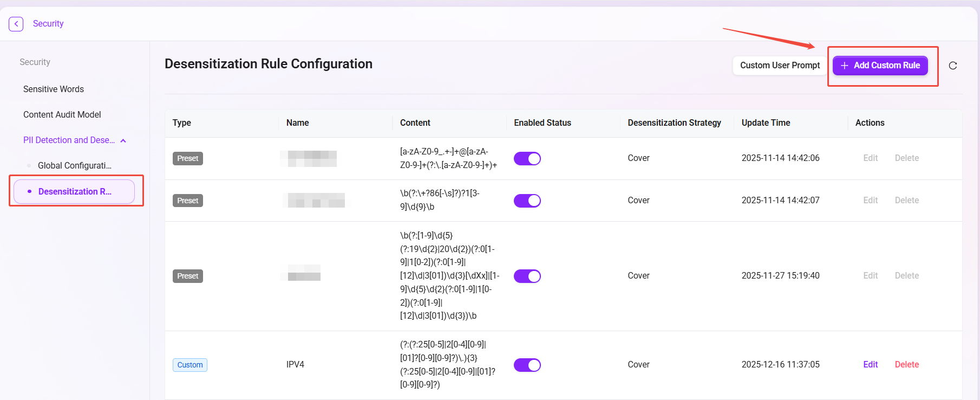Open Sensitive Words in the sidebar
Image resolution: width=980 pixels, height=400 pixels.
pyautogui.click(x=54, y=89)
